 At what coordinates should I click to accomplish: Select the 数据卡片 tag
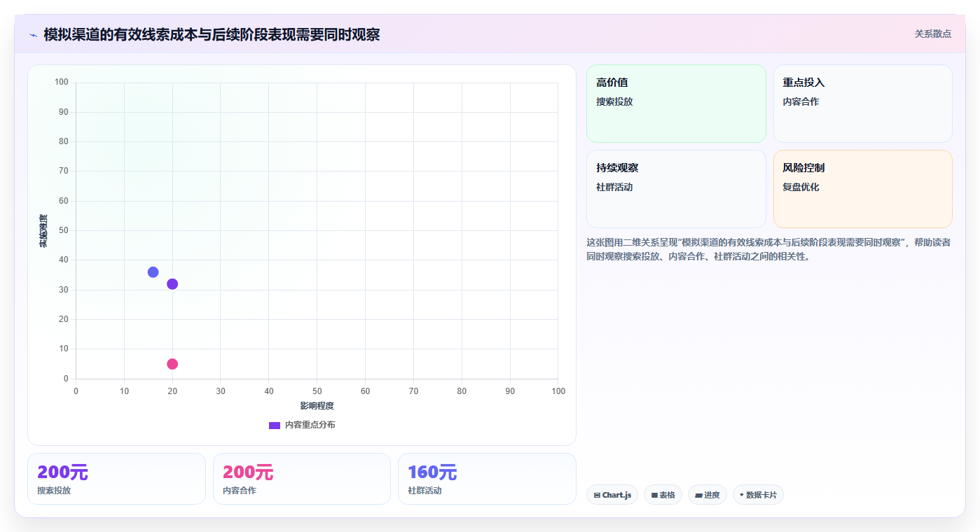(758, 495)
